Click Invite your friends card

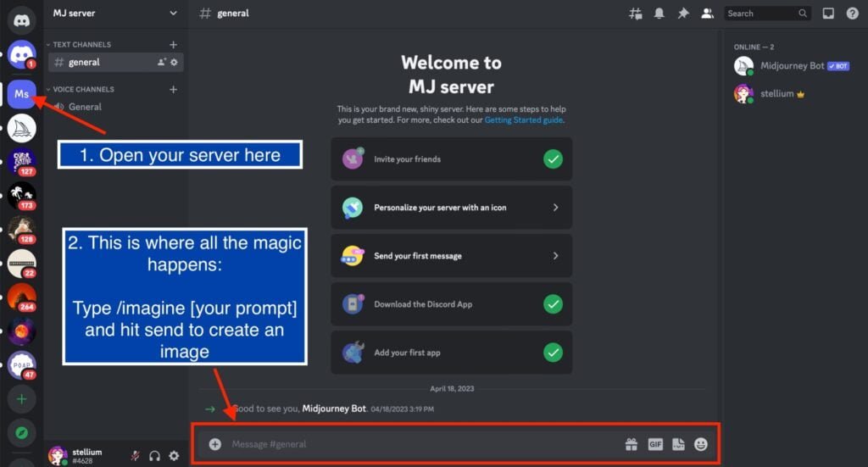pyautogui.click(x=451, y=159)
